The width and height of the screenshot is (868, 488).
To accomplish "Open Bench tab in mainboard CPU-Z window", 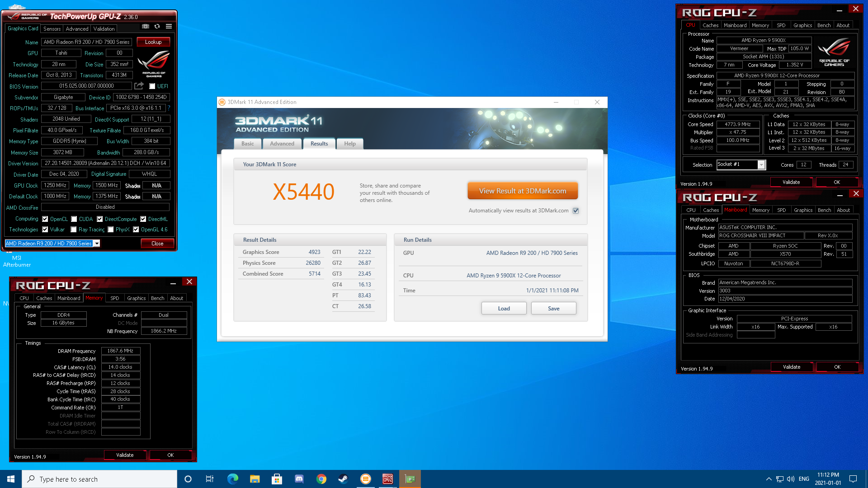I will (824, 210).
